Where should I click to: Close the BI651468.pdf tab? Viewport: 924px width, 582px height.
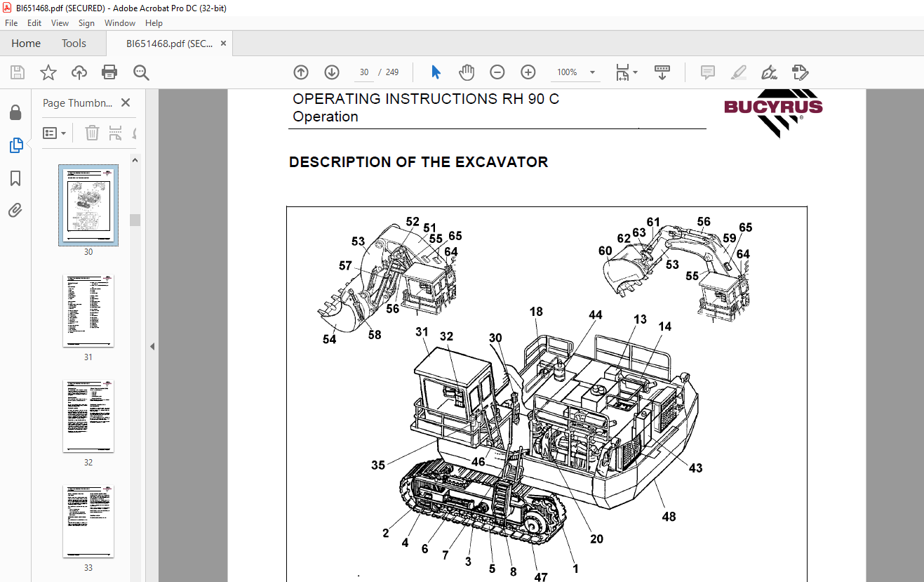(x=223, y=44)
